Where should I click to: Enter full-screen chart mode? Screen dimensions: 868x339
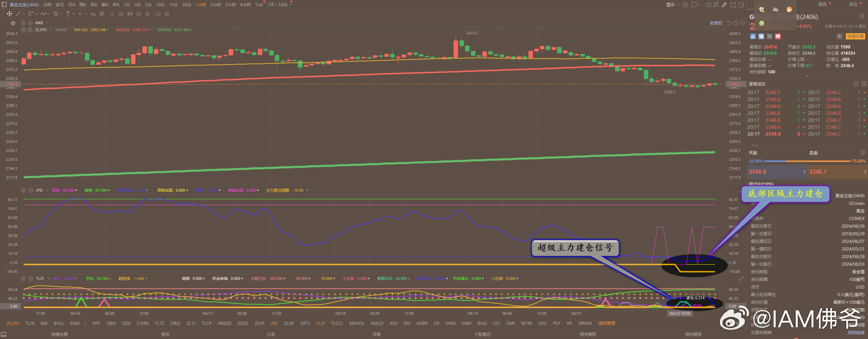tap(733, 5)
